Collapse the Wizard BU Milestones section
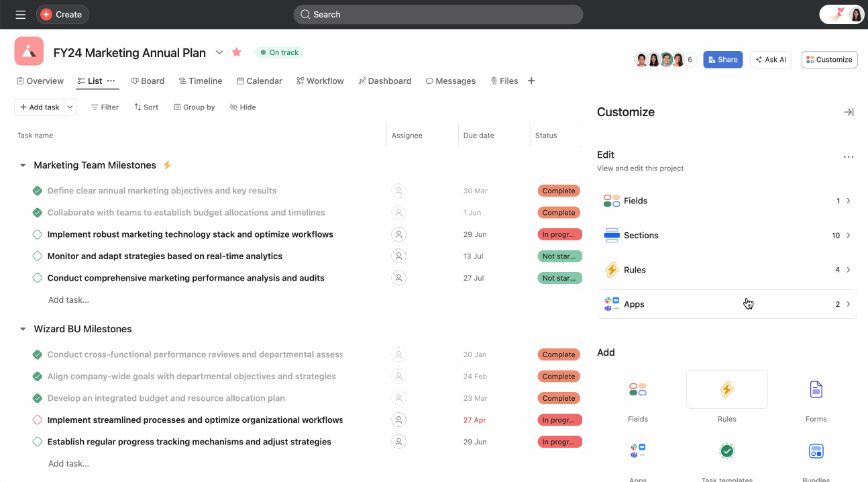The height and width of the screenshot is (482, 868). click(23, 329)
